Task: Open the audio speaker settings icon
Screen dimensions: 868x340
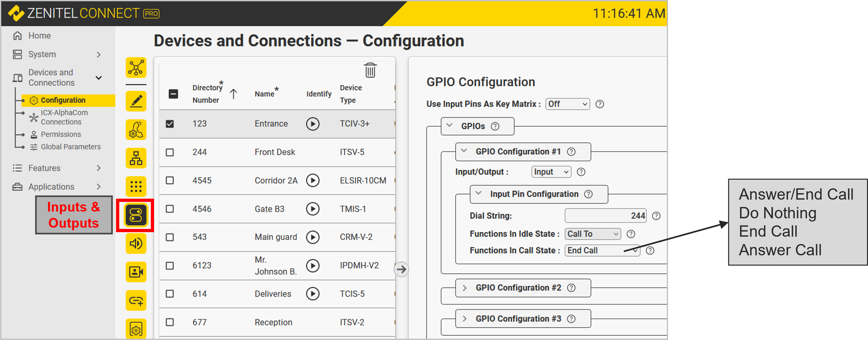Action: coord(136,243)
